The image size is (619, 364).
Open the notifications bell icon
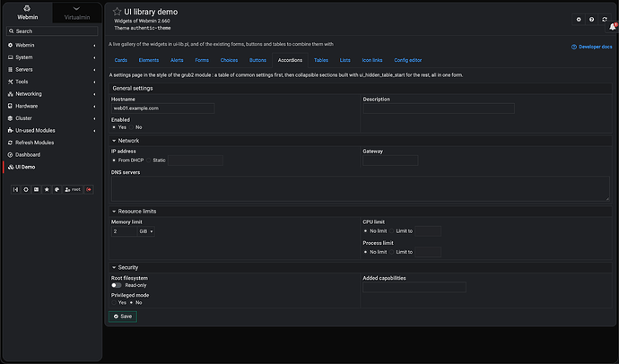pos(613,27)
